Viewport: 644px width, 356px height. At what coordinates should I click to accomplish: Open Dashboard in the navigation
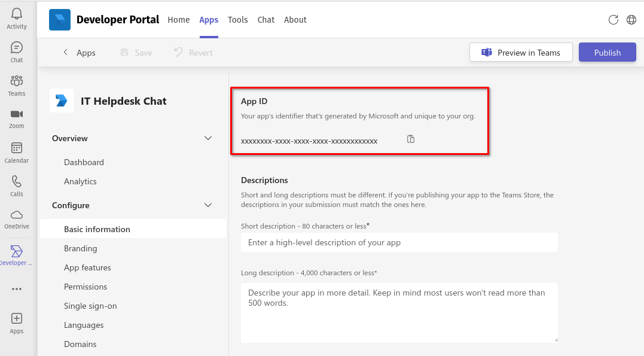point(84,162)
